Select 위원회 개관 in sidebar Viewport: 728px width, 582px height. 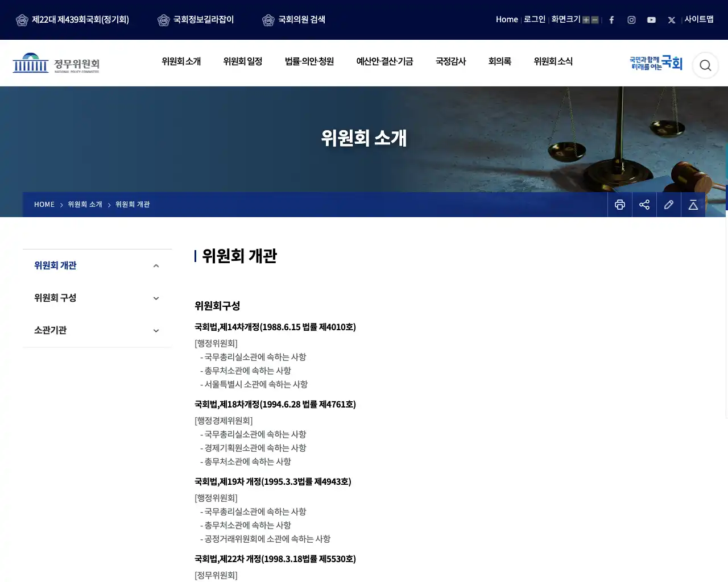tap(55, 265)
